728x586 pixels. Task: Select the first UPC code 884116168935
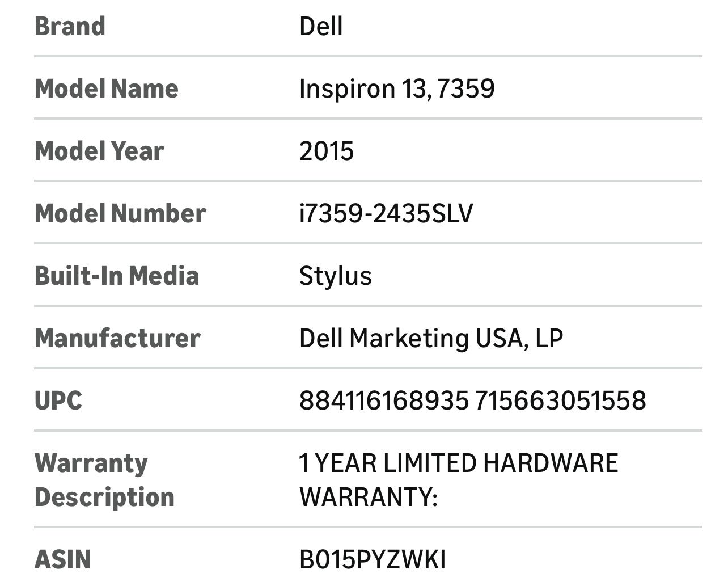coord(384,400)
